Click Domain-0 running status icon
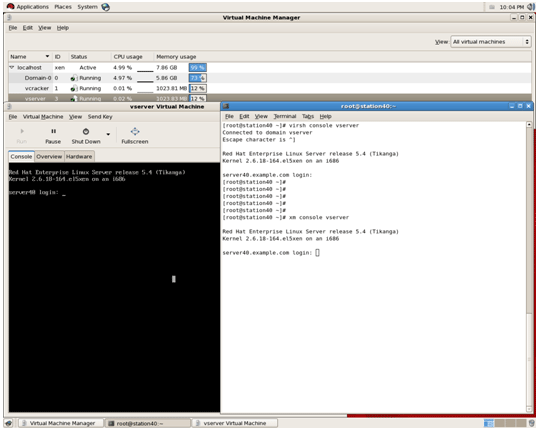This screenshot has width=539, height=431. tap(74, 78)
